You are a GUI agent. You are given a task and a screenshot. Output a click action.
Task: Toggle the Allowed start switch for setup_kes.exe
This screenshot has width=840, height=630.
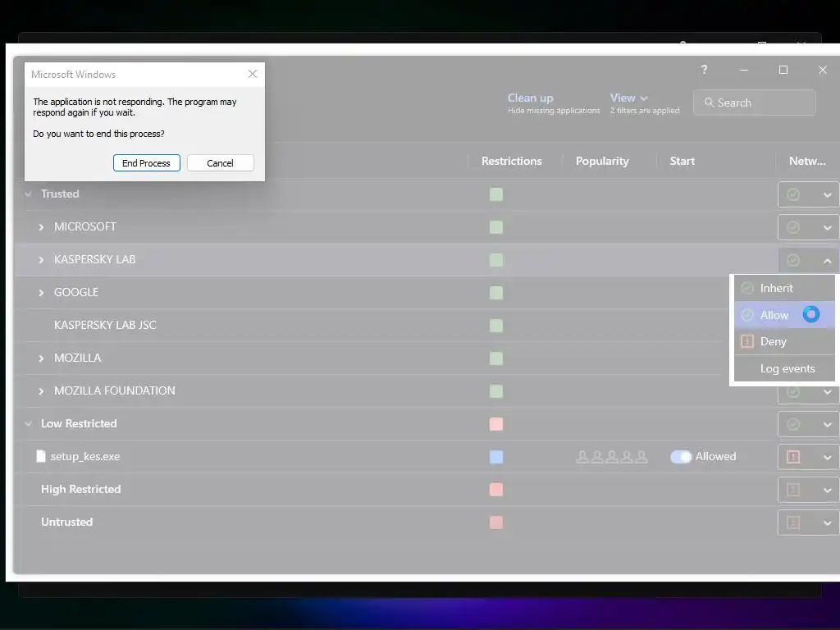point(681,456)
